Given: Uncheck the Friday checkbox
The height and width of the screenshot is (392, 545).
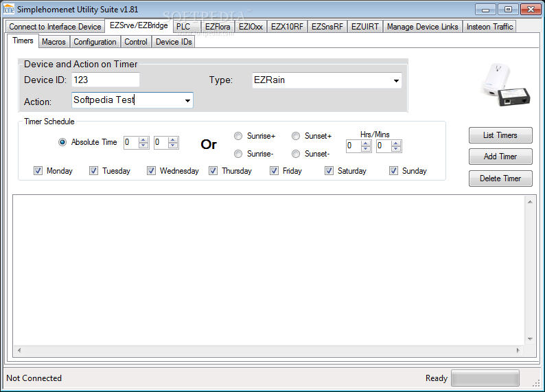Looking at the screenshot, I should tap(275, 171).
